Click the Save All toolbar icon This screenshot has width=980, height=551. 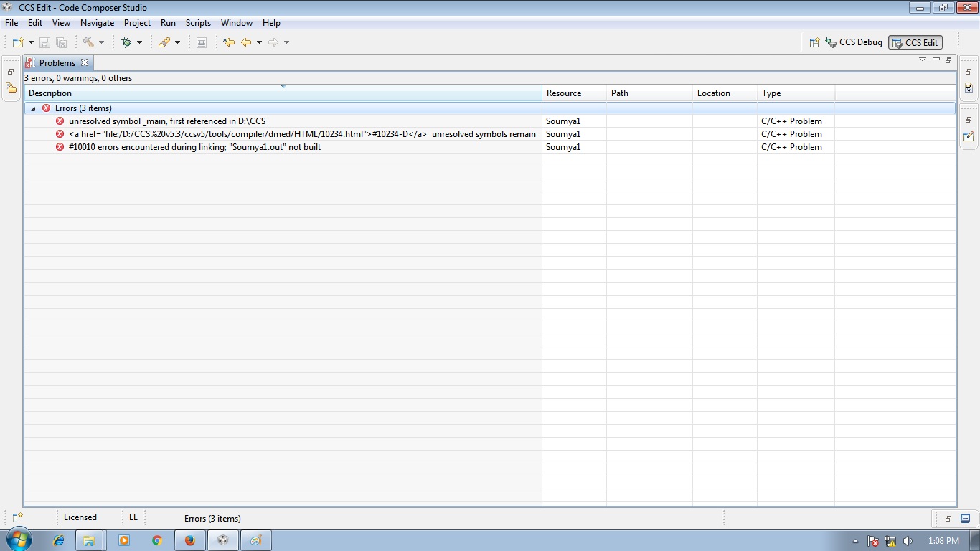pos(61,42)
